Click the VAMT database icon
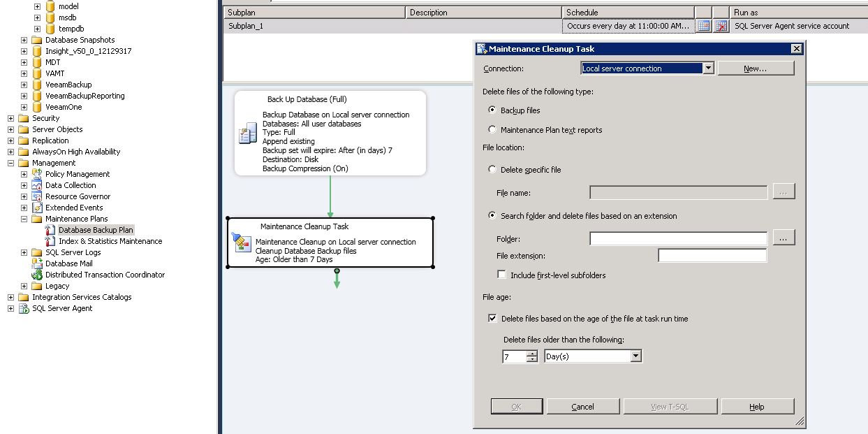The height and width of the screenshot is (434, 868). [37, 73]
